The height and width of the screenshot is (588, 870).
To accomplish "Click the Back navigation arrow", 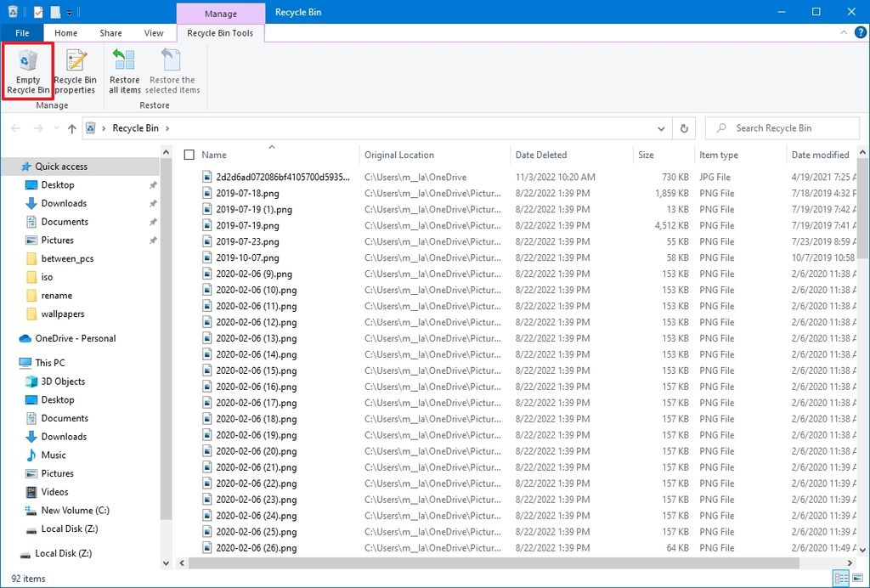I will coord(15,127).
